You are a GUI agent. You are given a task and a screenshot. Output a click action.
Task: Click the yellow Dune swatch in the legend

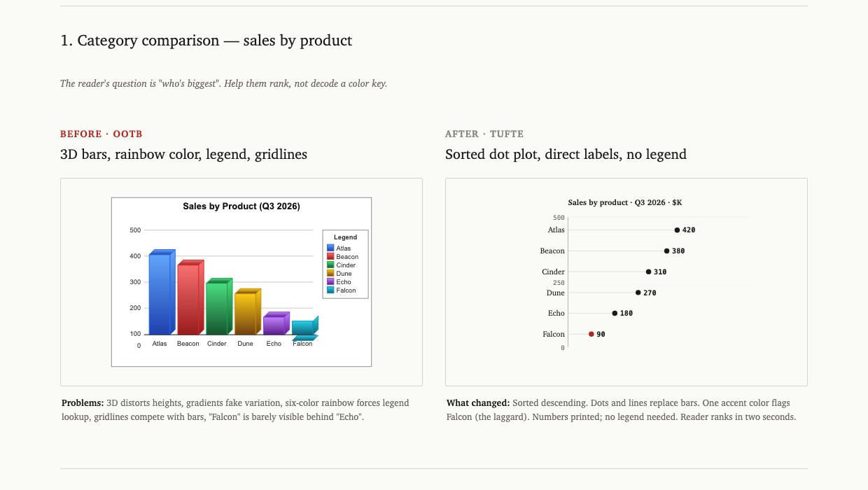pos(330,273)
